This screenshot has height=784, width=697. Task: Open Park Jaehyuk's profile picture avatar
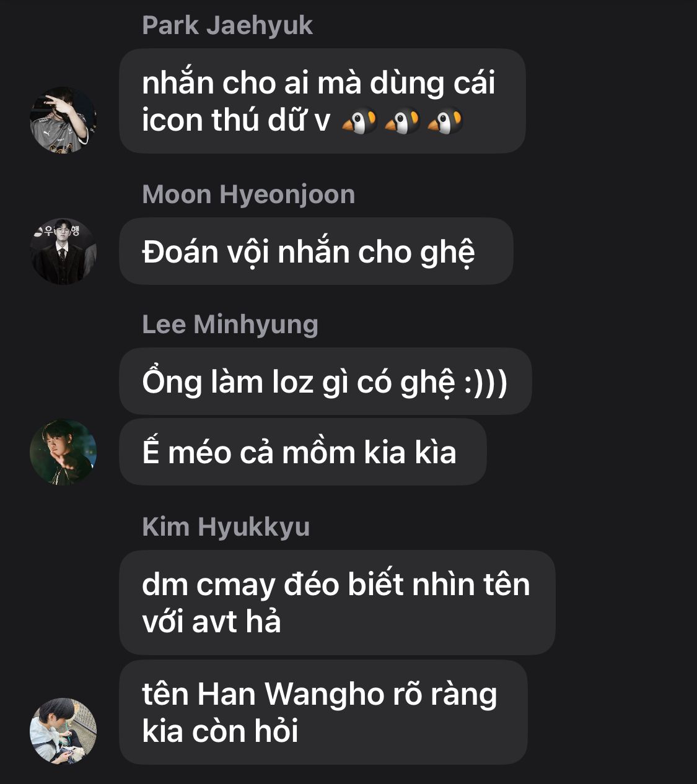click(63, 120)
